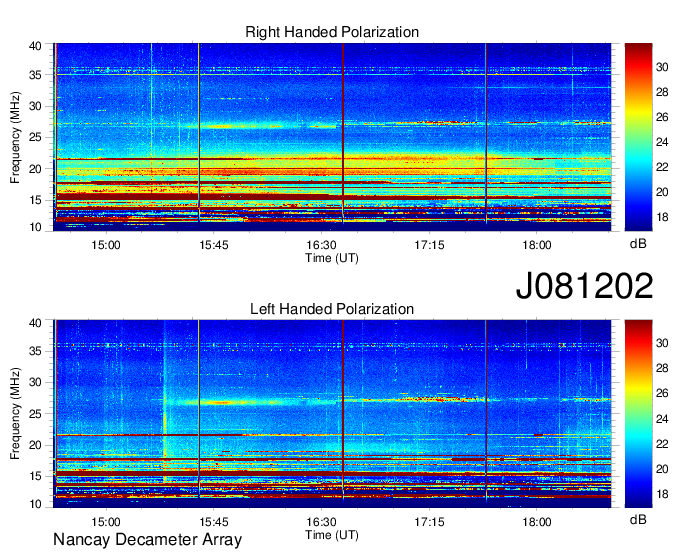The width and height of the screenshot is (680, 552).
Task: Click the dB label under the lower colorbar
Action: pos(638,519)
